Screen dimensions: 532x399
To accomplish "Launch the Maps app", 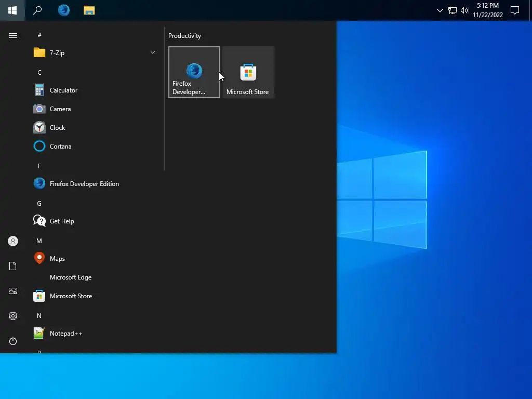I will (95, 259).
